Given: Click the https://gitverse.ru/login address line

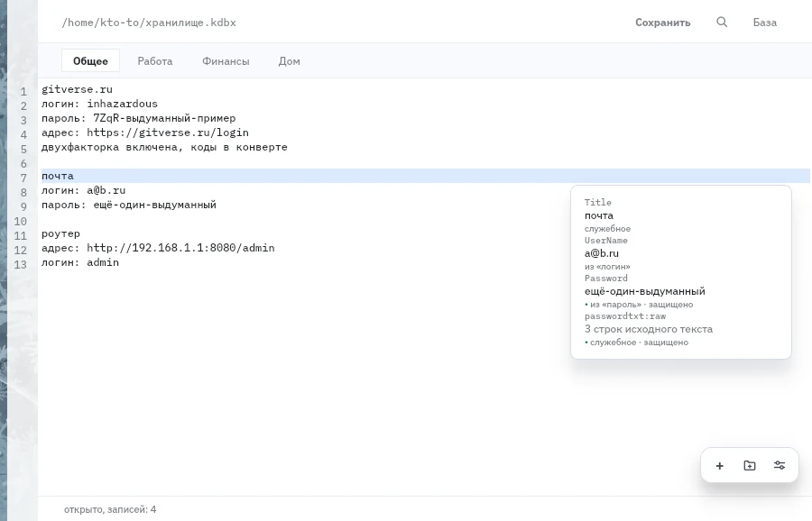Looking at the screenshot, I should pyautogui.click(x=145, y=133).
